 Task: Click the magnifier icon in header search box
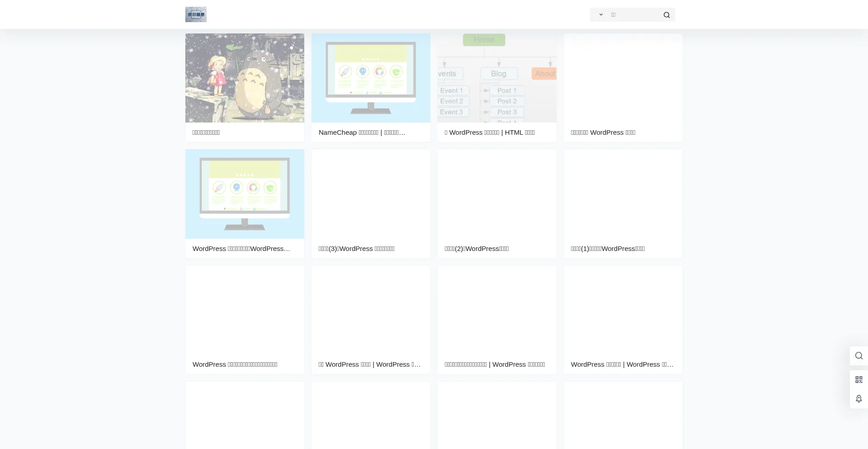click(666, 15)
